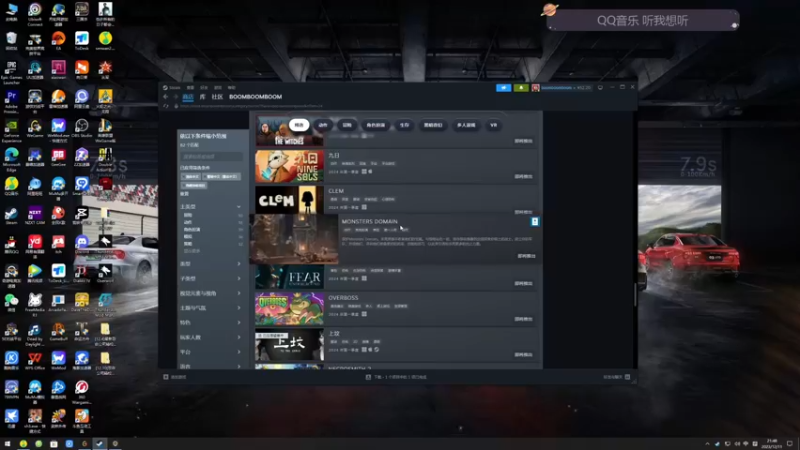
Task: Open the Nine Sols game thumbnail
Action: (x=289, y=166)
